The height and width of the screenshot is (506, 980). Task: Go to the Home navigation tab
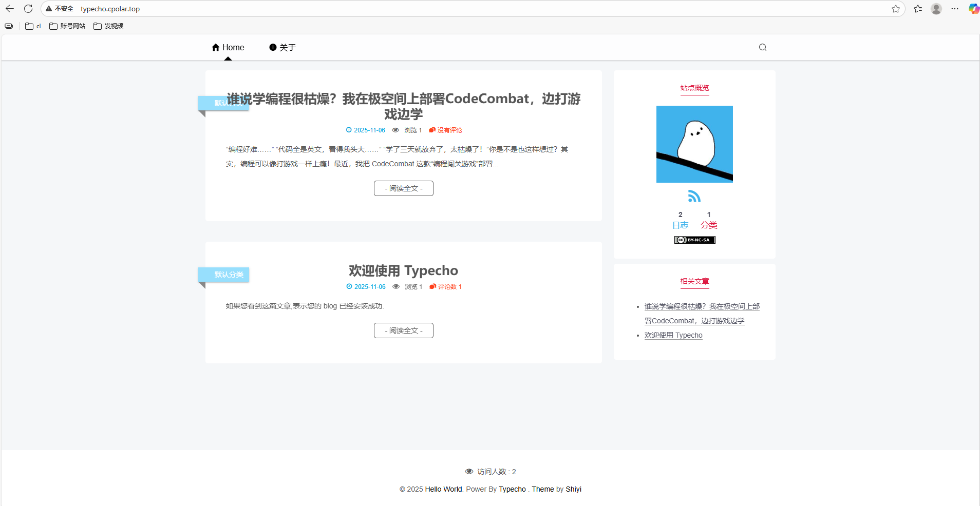click(228, 47)
